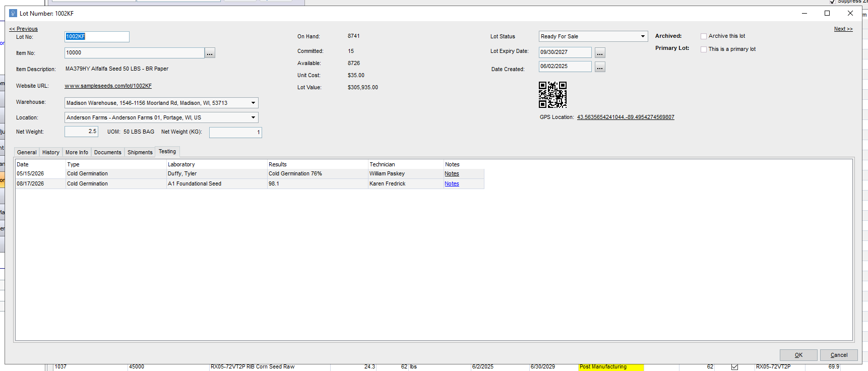Select the More Info tab
The image size is (868, 371).
[77, 152]
